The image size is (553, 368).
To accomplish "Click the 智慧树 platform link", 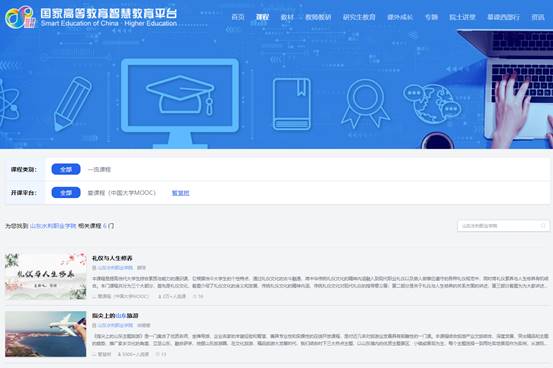I will (x=181, y=193).
